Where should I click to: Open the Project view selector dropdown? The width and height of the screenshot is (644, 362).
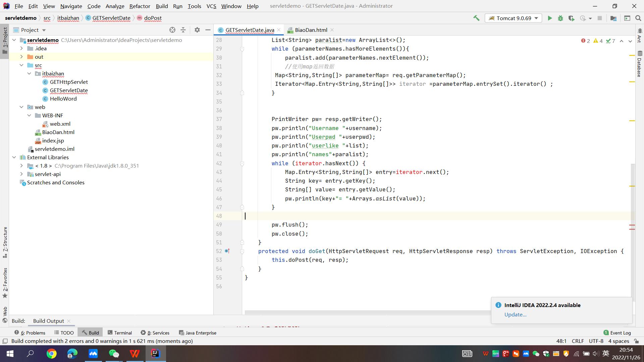30,30
